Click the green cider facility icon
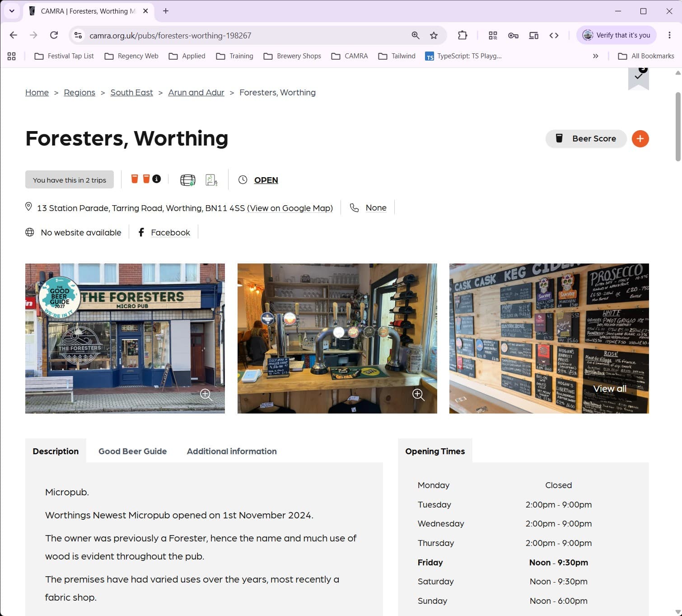Viewport: 682px width, 616px height. 211,180
